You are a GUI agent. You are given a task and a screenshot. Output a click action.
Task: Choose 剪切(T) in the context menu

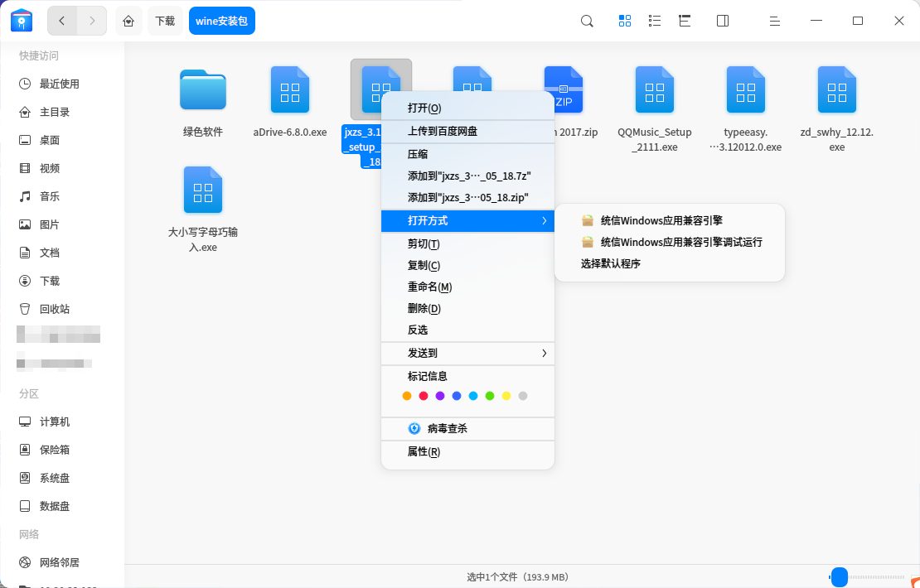[467, 243]
